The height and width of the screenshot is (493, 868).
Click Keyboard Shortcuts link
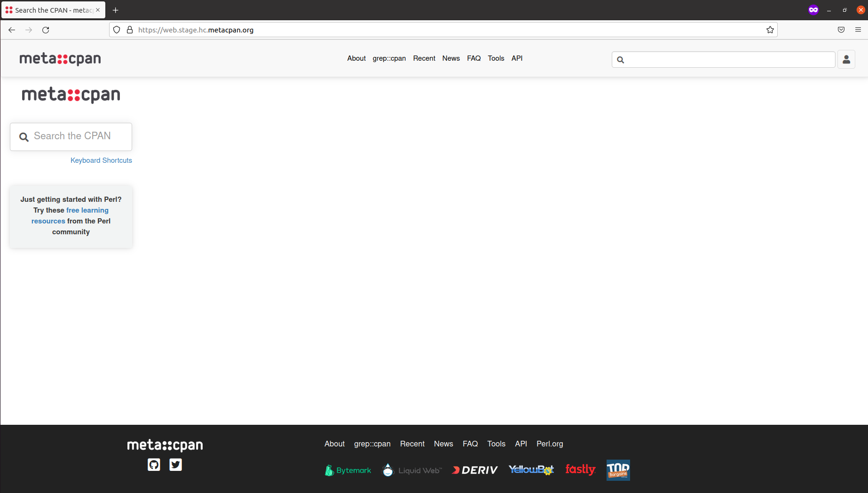[101, 160]
